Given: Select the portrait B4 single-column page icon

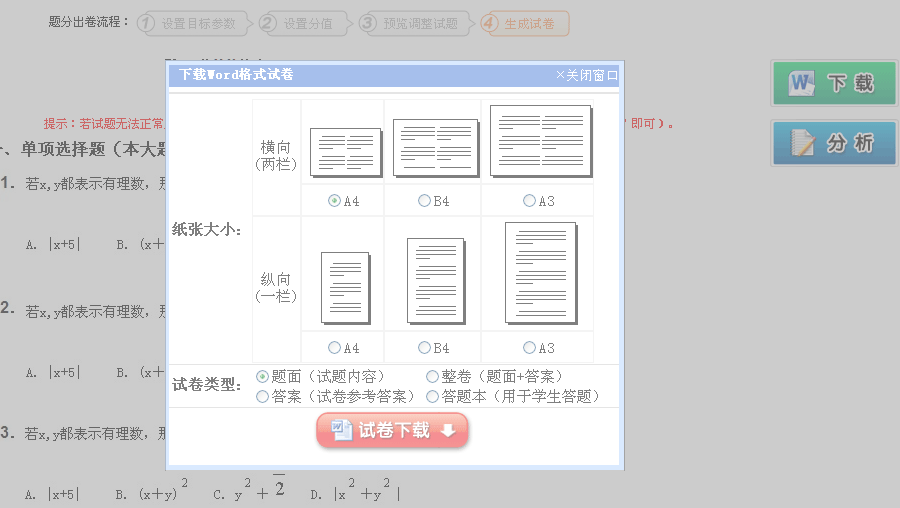Looking at the screenshot, I should coord(436,280).
